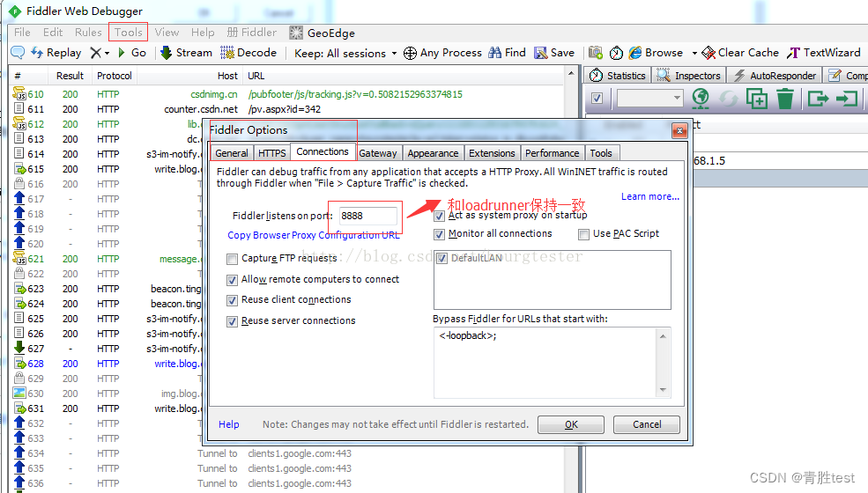Open the Remove sessions dropdown arrow
The image size is (868, 493).
(x=107, y=53)
